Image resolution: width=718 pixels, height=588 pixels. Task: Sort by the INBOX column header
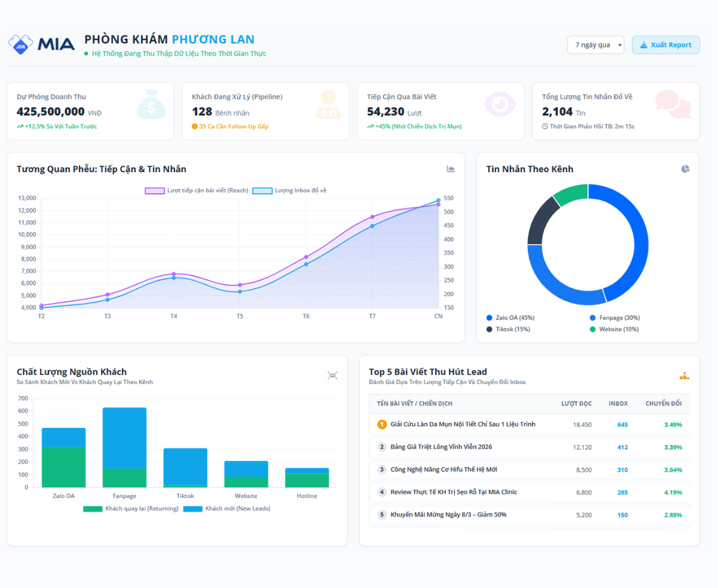[x=618, y=404]
